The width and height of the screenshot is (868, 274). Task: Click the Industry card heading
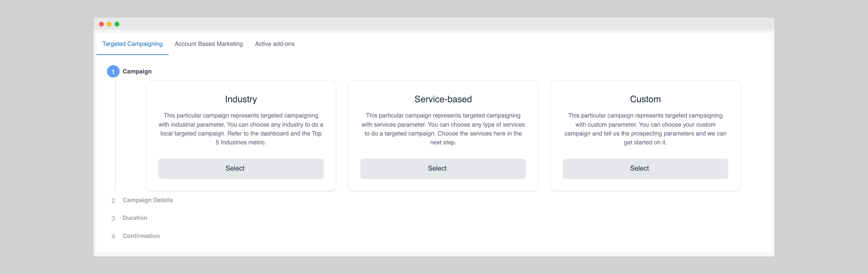point(241,99)
